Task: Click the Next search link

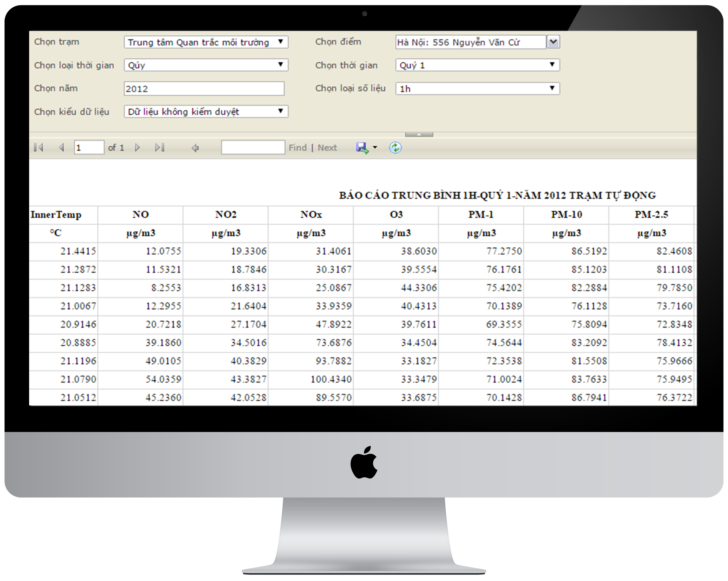Action: coord(327,148)
